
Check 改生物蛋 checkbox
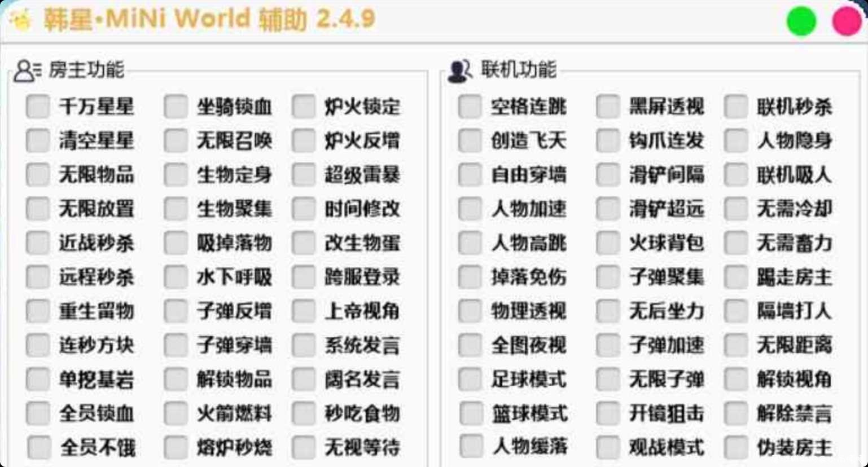coord(304,243)
